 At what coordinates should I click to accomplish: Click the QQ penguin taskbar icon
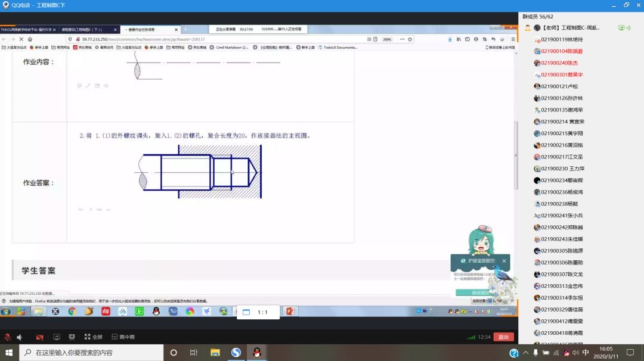click(x=257, y=352)
